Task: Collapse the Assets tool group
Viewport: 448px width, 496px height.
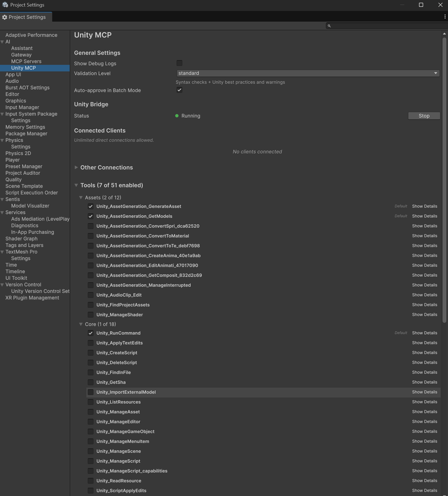Action: [81, 198]
